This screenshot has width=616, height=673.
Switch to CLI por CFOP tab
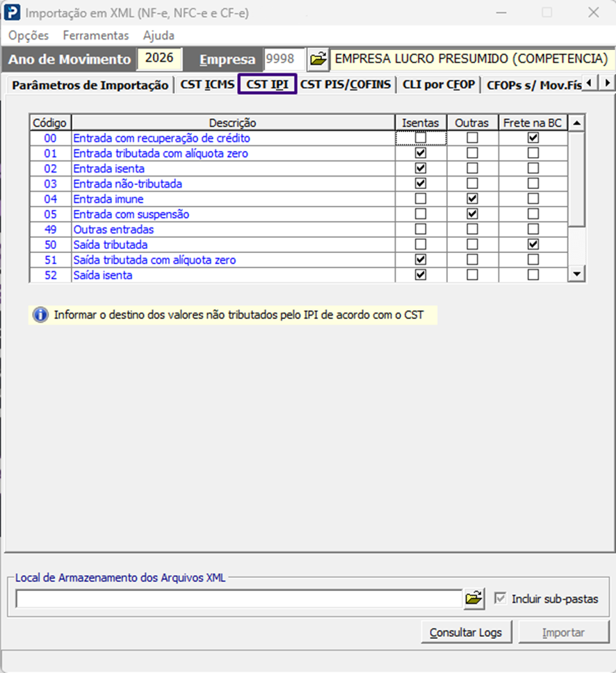click(x=439, y=84)
